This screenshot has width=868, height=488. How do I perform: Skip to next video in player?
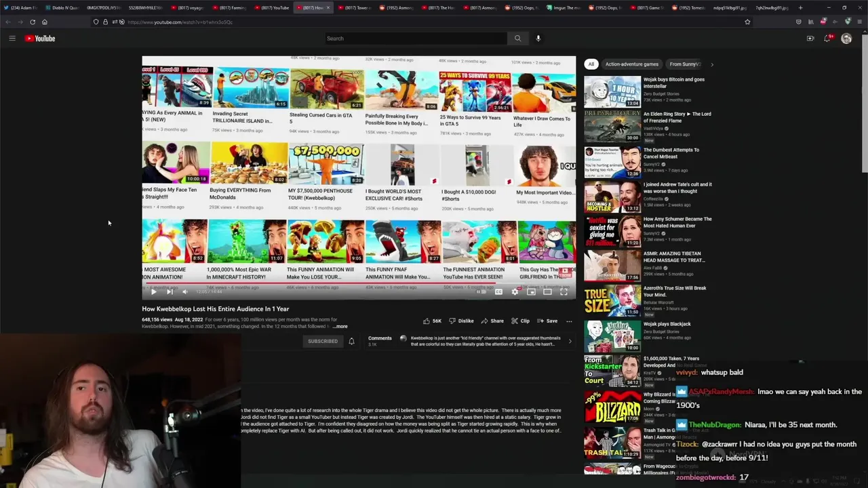(170, 291)
